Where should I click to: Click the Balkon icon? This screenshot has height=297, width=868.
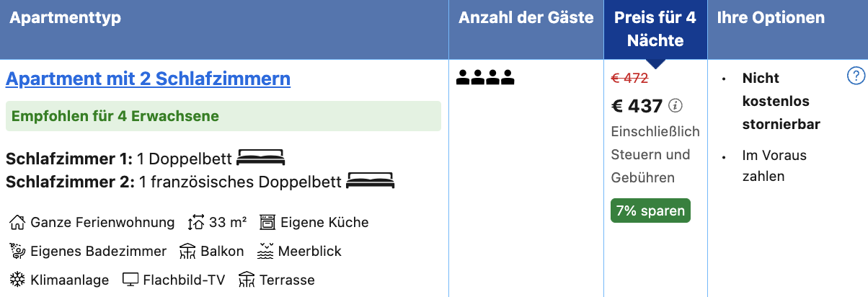click(188, 251)
